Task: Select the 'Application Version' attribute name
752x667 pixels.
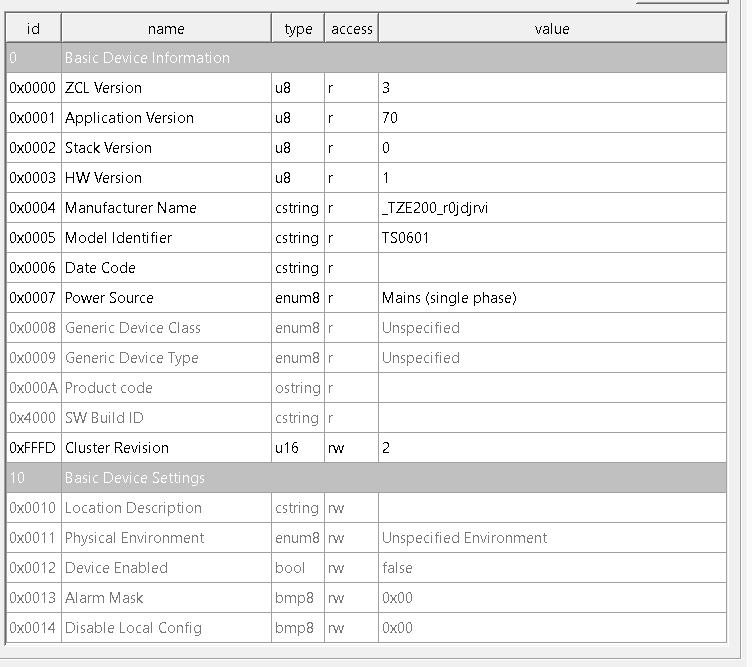Action: coord(129,118)
